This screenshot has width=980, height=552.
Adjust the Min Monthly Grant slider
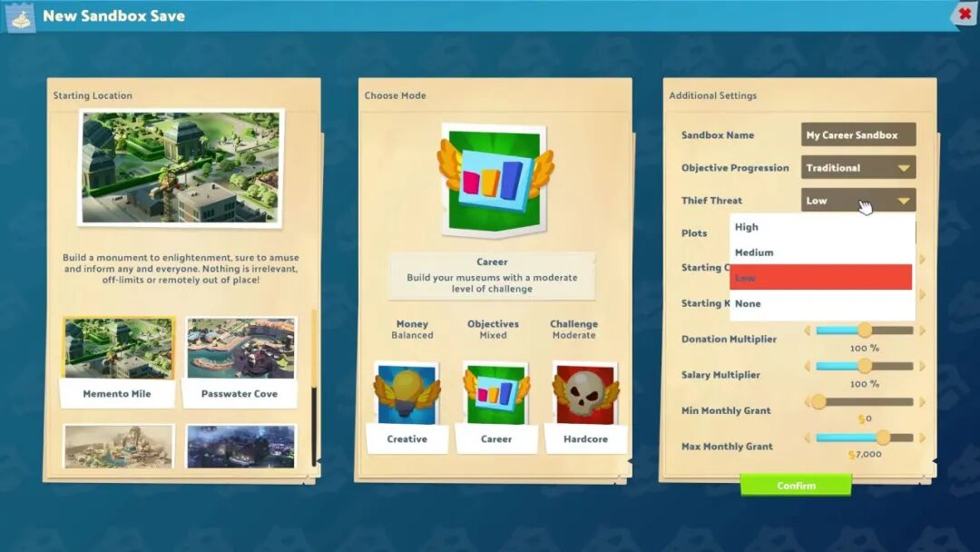pyautogui.click(x=865, y=402)
